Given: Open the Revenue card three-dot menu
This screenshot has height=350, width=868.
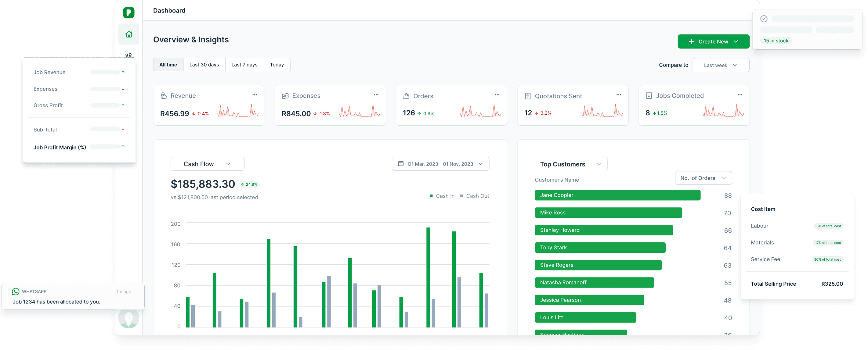Looking at the screenshot, I should pos(255,95).
